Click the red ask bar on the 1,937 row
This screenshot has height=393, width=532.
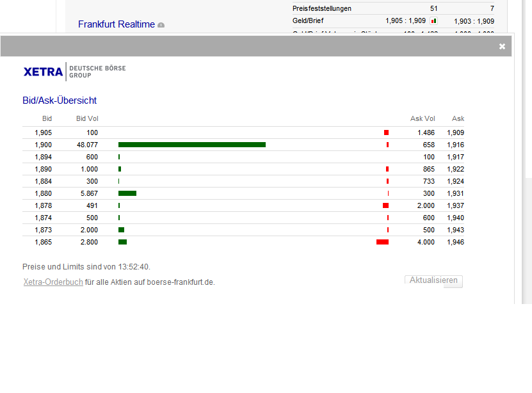click(385, 205)
